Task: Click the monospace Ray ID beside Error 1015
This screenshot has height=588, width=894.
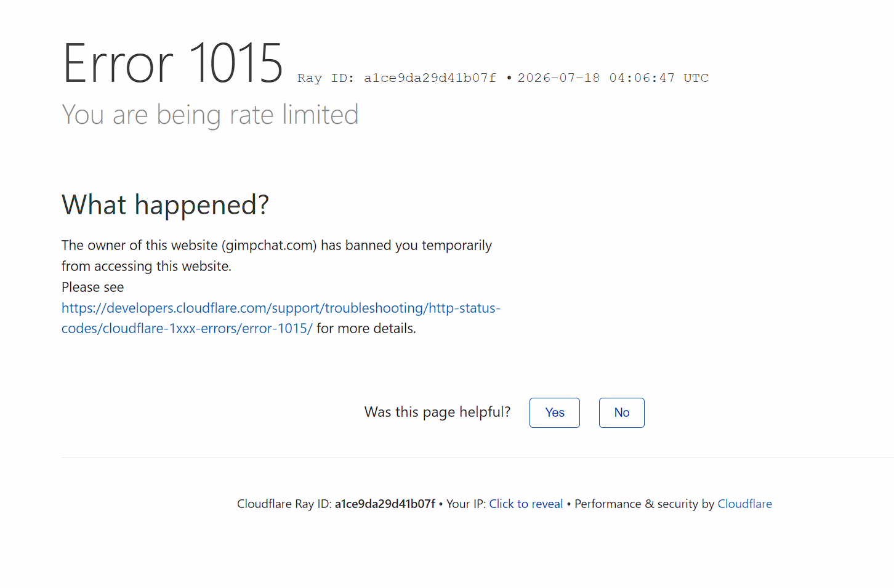Action: pos(397,78)
